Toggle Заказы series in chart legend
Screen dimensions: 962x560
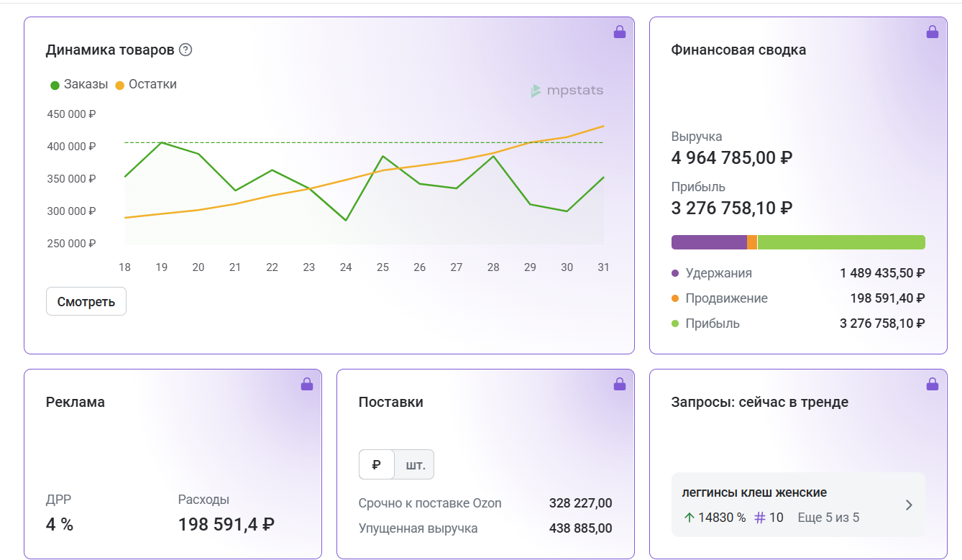[x=79, y=84]
